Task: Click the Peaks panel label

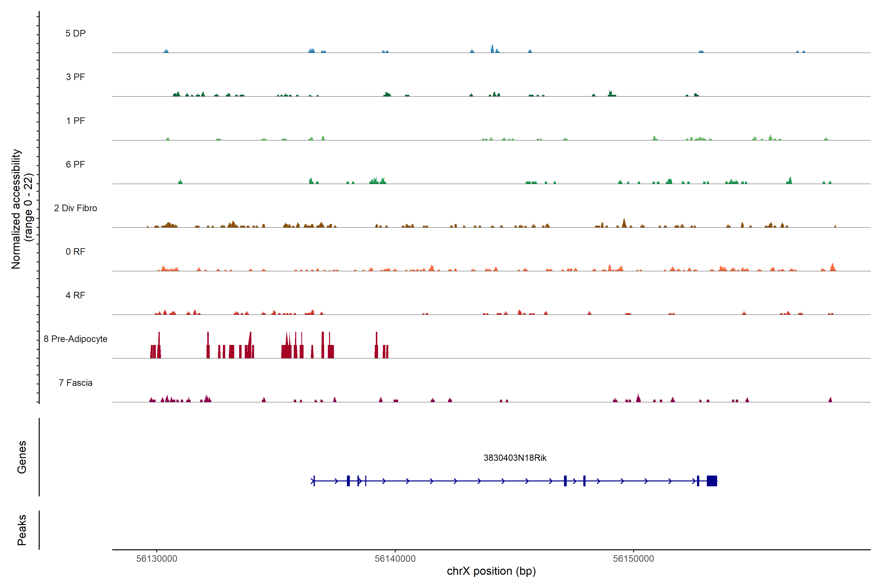Action: tap(22, 529)
